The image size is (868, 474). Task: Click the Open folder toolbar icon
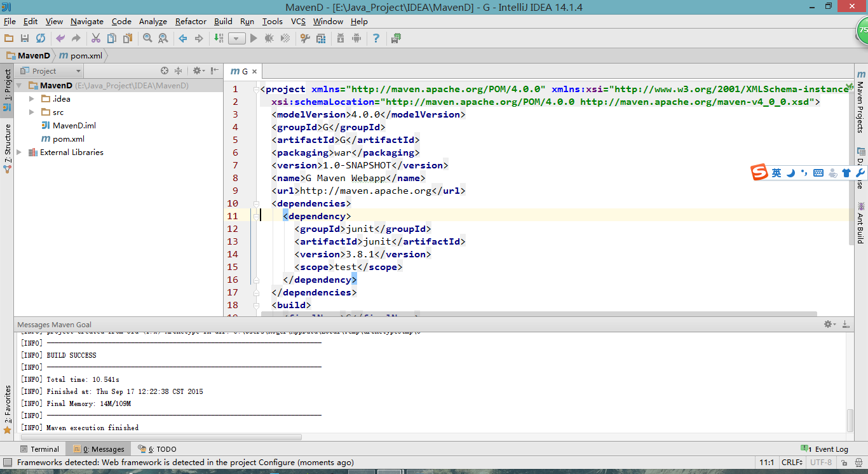coord(9,38)
